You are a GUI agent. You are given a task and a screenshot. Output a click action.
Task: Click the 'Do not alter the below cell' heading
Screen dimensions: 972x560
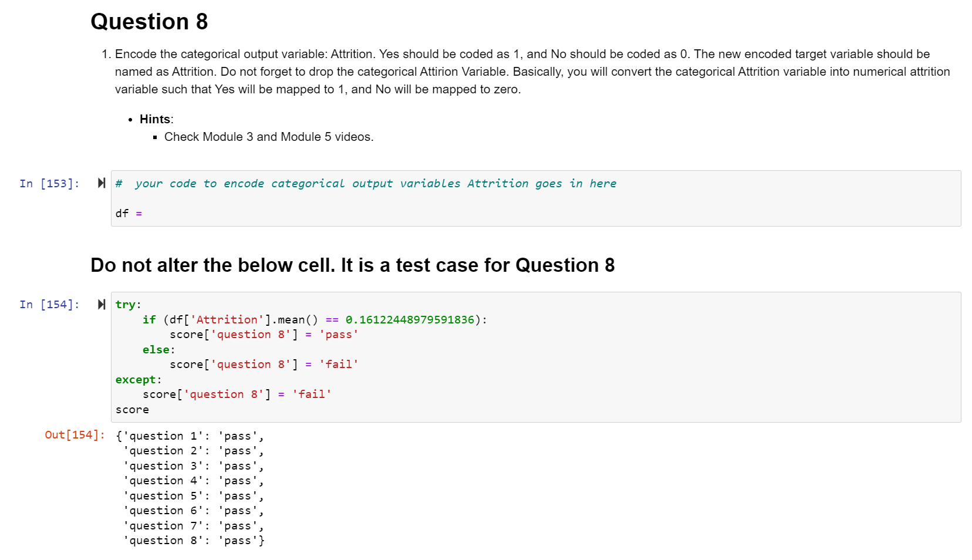click(352, 265)
